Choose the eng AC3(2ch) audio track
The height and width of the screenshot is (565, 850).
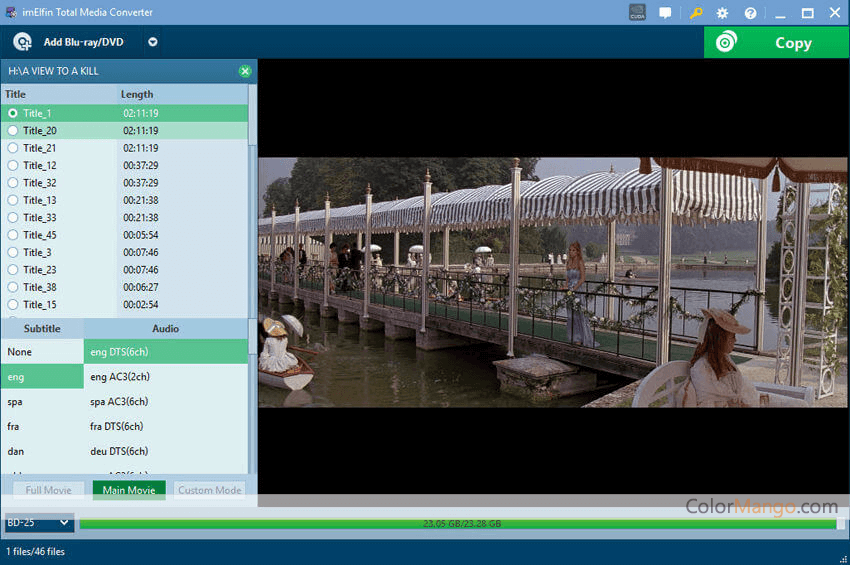coord(119,377)
